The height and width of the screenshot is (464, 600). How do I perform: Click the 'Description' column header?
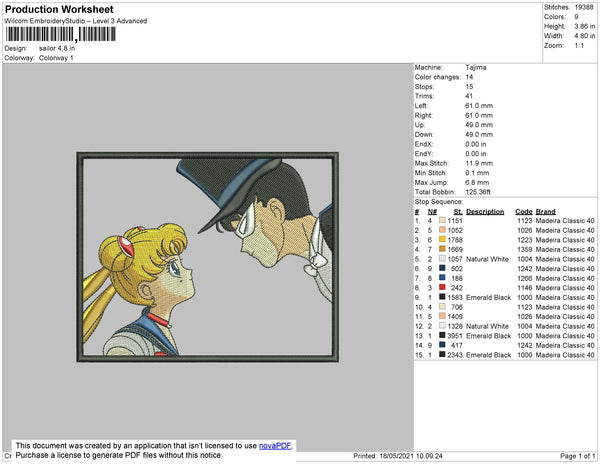485,212
